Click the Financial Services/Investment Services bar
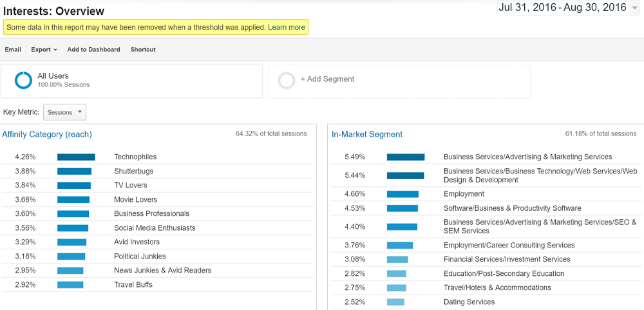 pos(397,259)
